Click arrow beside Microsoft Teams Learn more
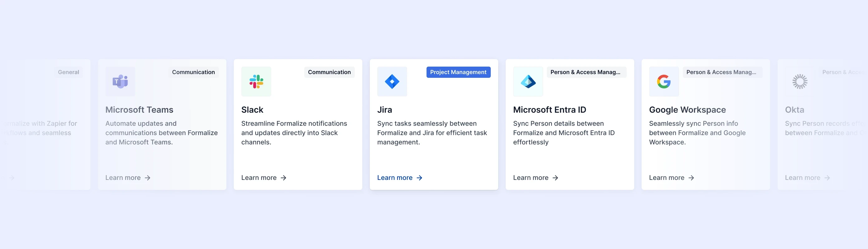Viewport: 868px width, 249px height. [147, 178]
